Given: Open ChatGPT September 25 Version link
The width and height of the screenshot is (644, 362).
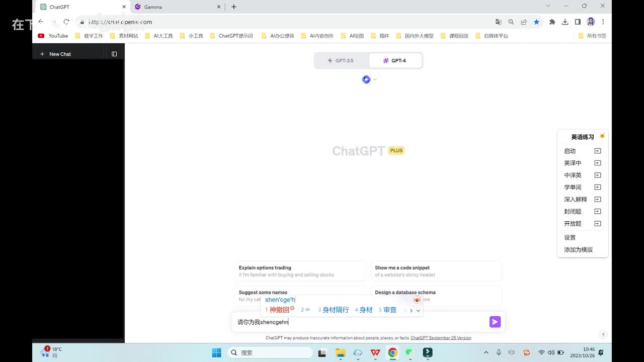Looking at the screenshot, I should [441, 338].
